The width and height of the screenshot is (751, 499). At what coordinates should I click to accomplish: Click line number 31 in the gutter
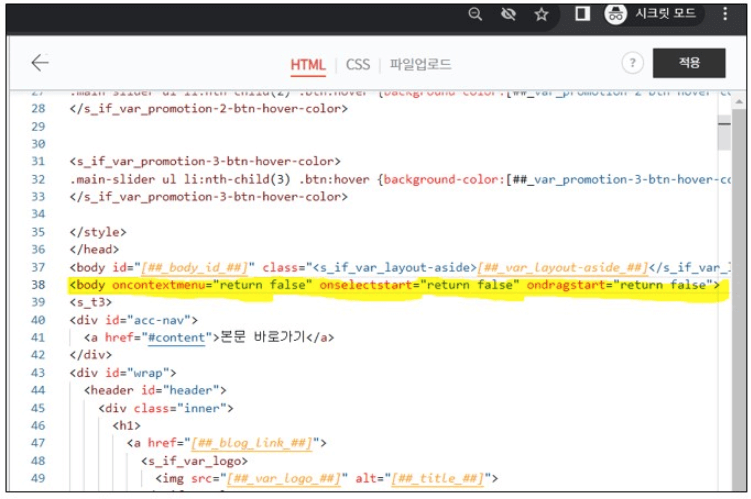(x=38, y=161)
